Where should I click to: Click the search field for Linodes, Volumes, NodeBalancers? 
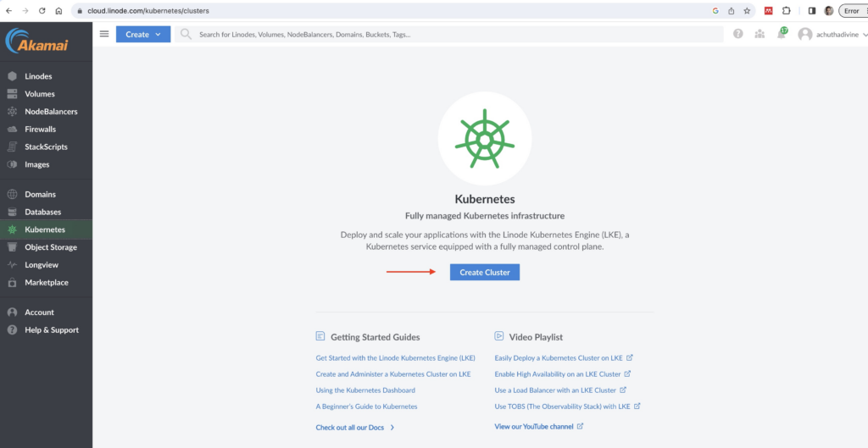pos(449,34)
